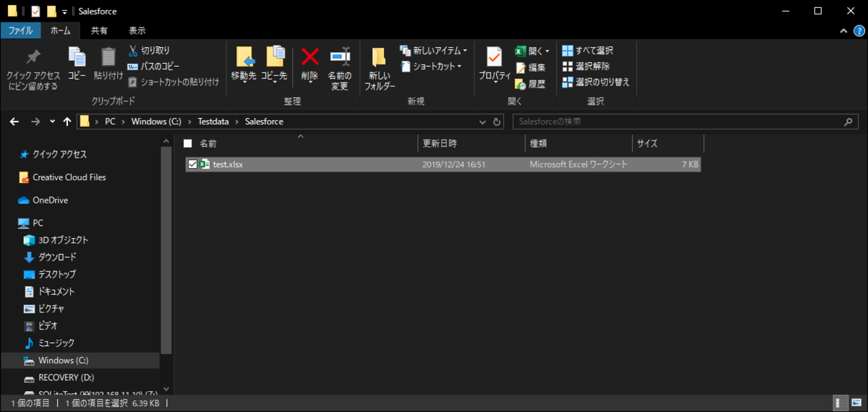Image resolution: width=868 pixels, height=412 pixels.
Task: Sort by Type (種類) column header
Action: 578,143
